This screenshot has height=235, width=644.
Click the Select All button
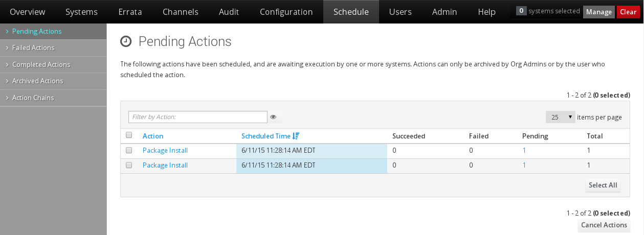pyautogui.click(x=603, y=185)
